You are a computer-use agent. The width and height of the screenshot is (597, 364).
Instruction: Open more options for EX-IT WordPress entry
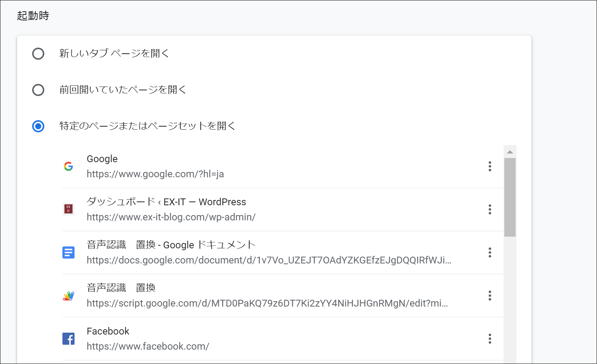click(x=490, y=209)
